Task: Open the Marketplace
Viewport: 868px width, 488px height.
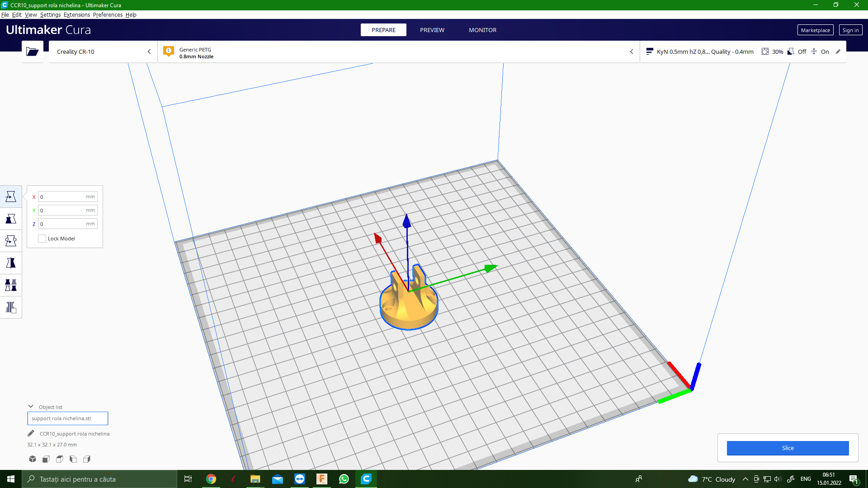Action: (815, 30)
